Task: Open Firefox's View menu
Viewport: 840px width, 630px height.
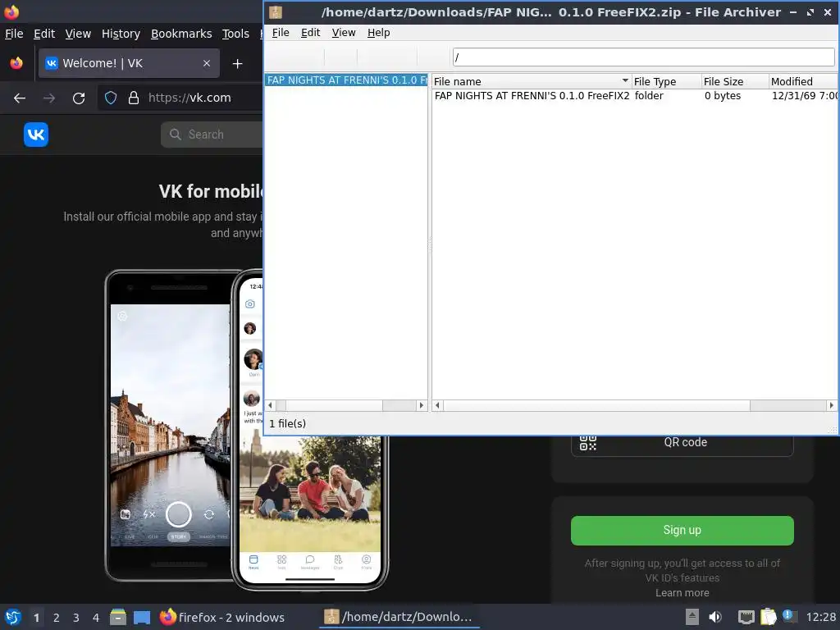Action: click(x=78, y=34)
